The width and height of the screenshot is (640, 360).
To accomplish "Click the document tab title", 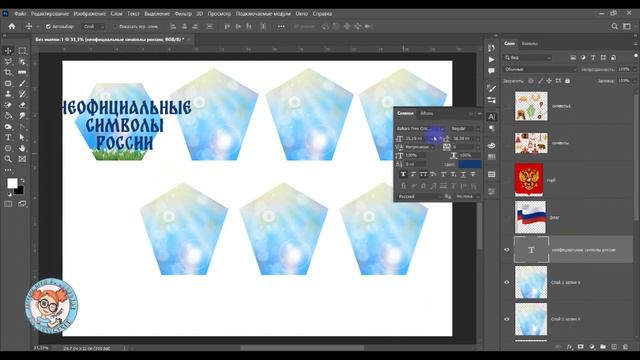I will tap(109, 40).
